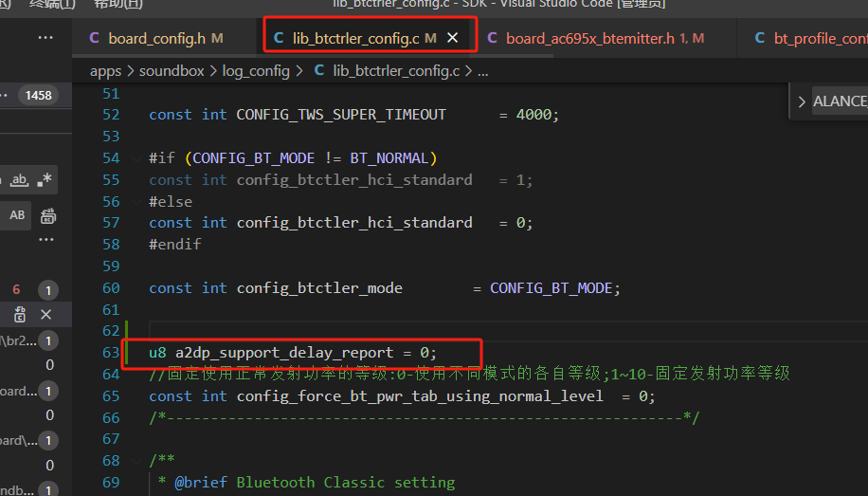868x496 pixels.
Task: Toggle search details three-dots below replace field
Action: 45,240
